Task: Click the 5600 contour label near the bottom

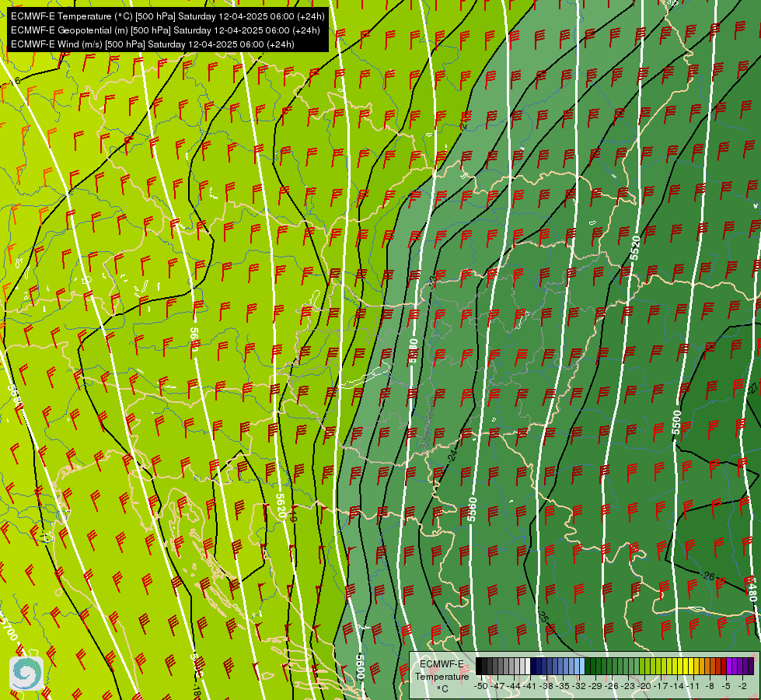Action: click(360, 667)
